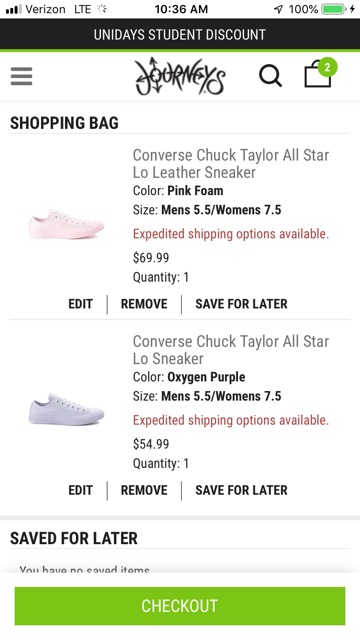Screen dimensions: 360x640
Task: Edit the Pink Foam sneaker item
Action: 80,304
